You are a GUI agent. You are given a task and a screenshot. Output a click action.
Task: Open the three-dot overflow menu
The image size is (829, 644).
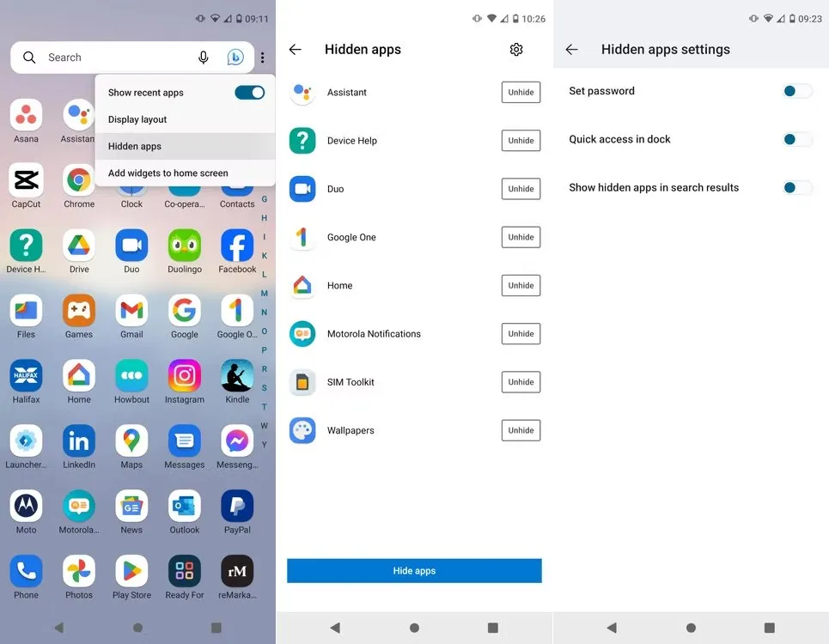tap(263, 58)
